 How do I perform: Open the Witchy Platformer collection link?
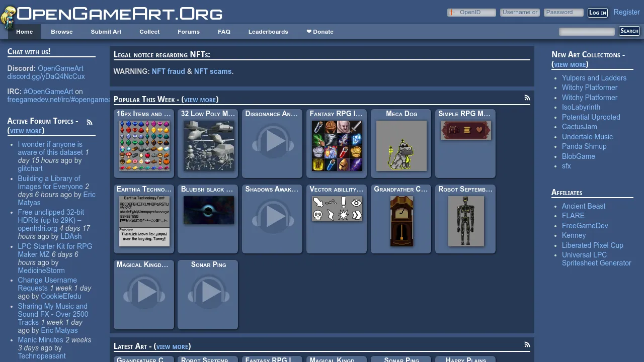tap(590, 87)
